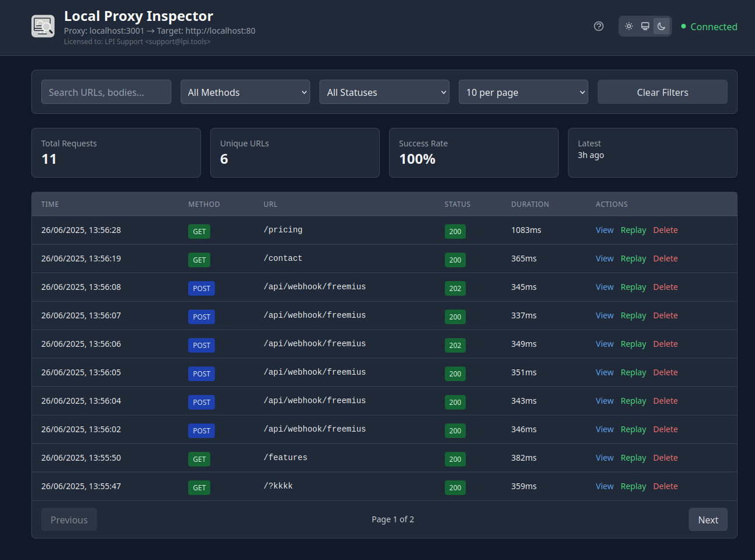This screenshot has height=560, width=755.
Task: Replay the /contact request
Action: coord(633,259)
